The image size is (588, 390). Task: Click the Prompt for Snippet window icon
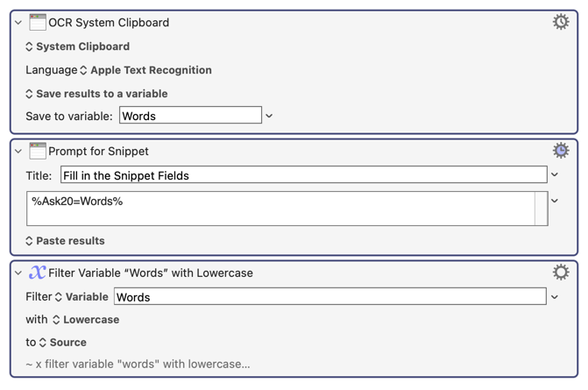[38, 151]
